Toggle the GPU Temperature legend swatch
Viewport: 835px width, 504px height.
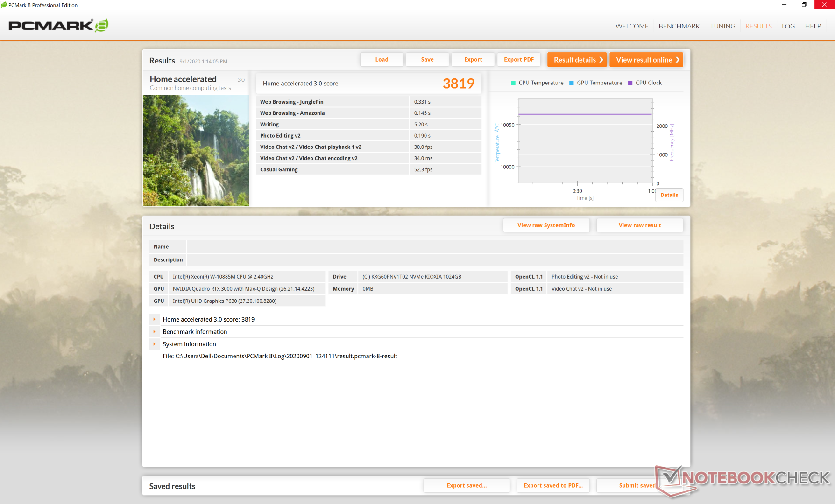point(572,83)
